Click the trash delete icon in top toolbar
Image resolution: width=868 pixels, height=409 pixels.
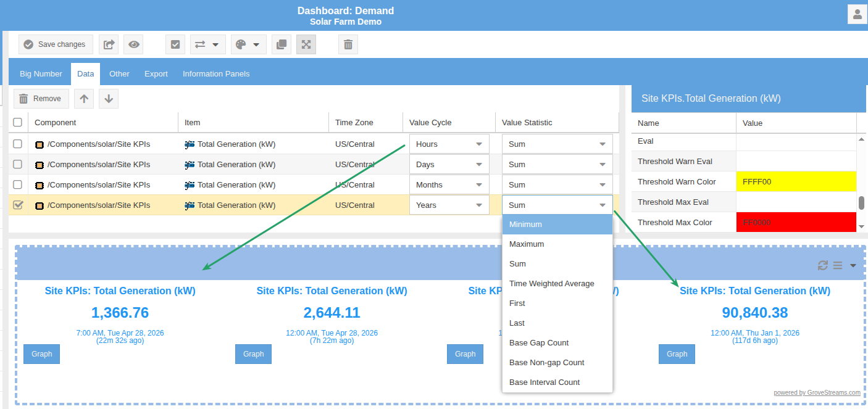tap(348, 44)
